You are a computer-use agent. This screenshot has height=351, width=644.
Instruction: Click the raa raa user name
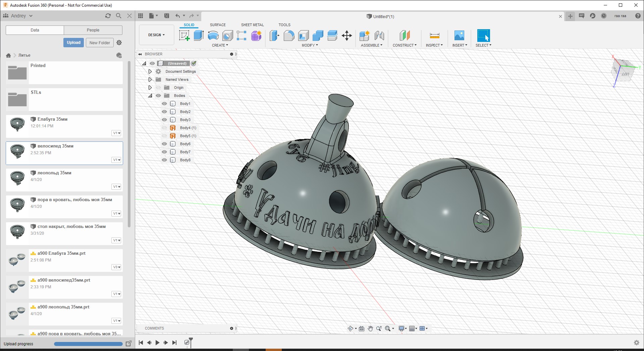click(x=620, y=16)
